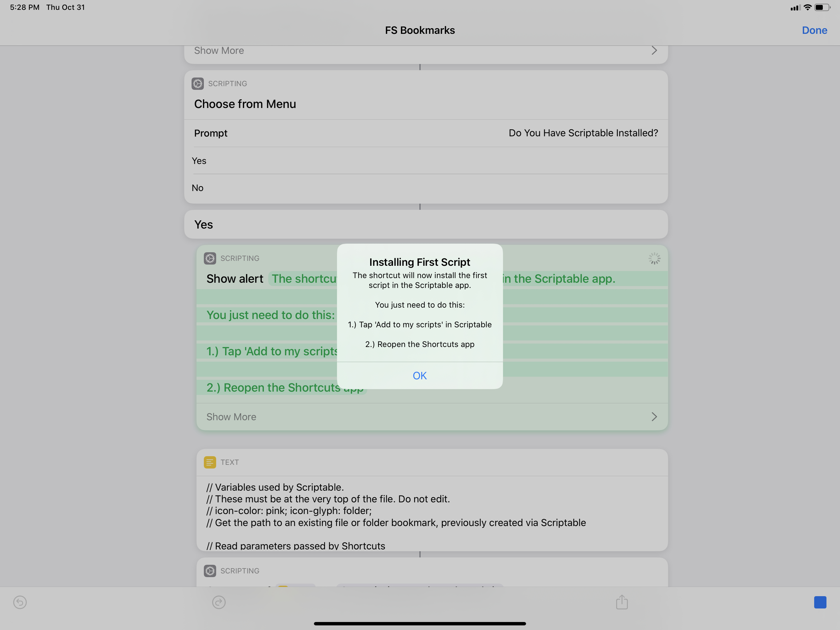Edit the Prompt field text
Viewport: 840px width, 630px height.
pyautogui.click(x=583, y=133)
